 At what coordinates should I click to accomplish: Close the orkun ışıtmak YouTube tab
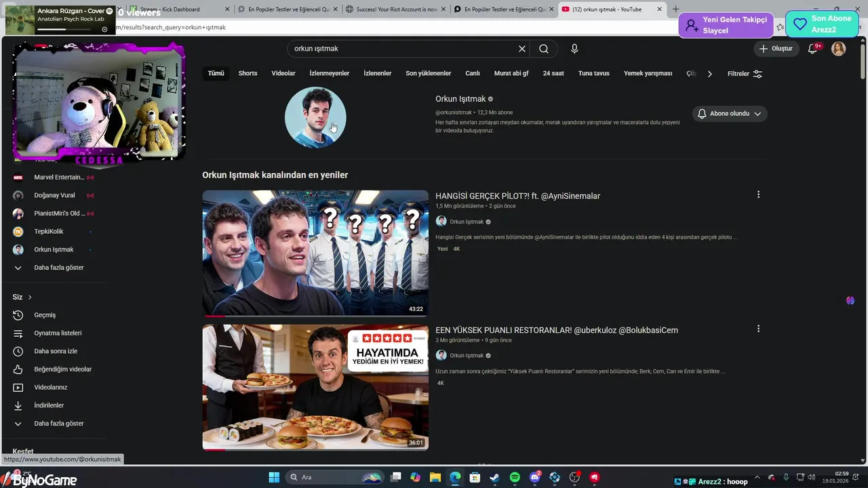660,9
